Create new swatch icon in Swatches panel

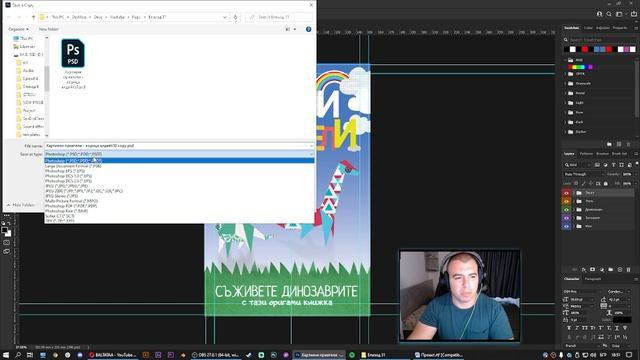[619, 144]
